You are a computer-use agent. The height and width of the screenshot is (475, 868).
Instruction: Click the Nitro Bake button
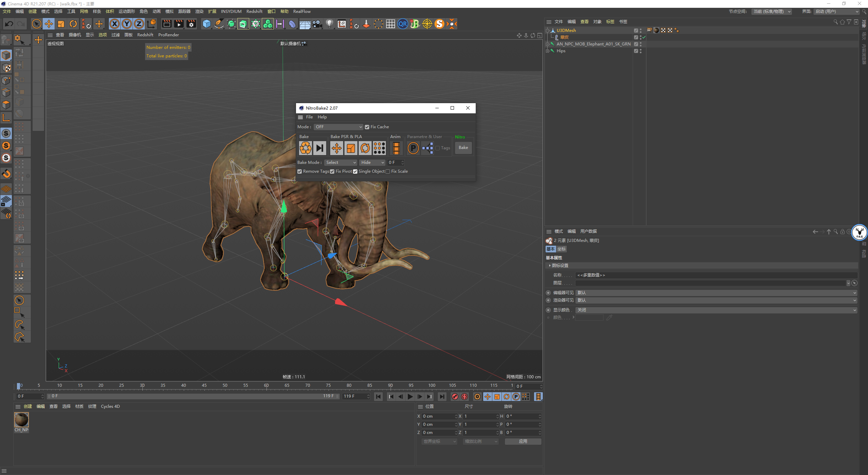coord(463,148)
